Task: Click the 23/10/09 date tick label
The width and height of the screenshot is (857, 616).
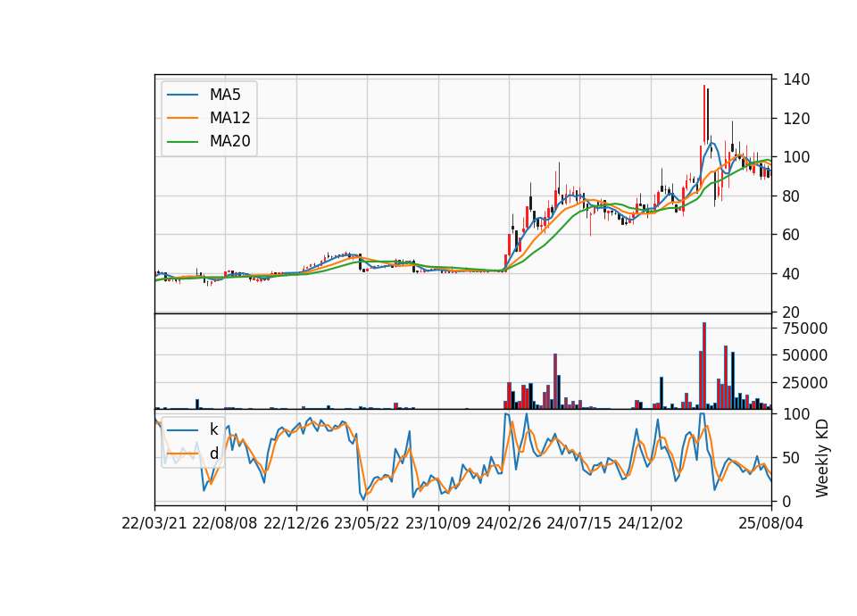Action: click(x=437, y=523)
